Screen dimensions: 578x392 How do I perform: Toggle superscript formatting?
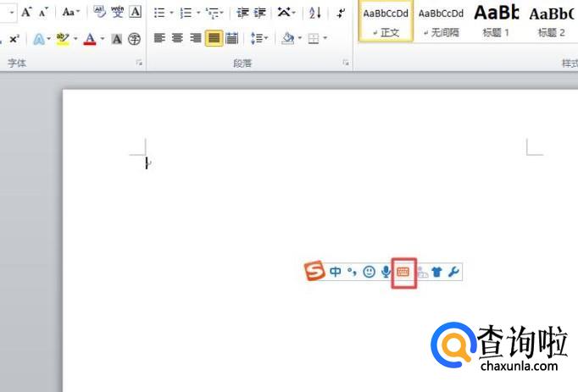[x=14, y=39]
